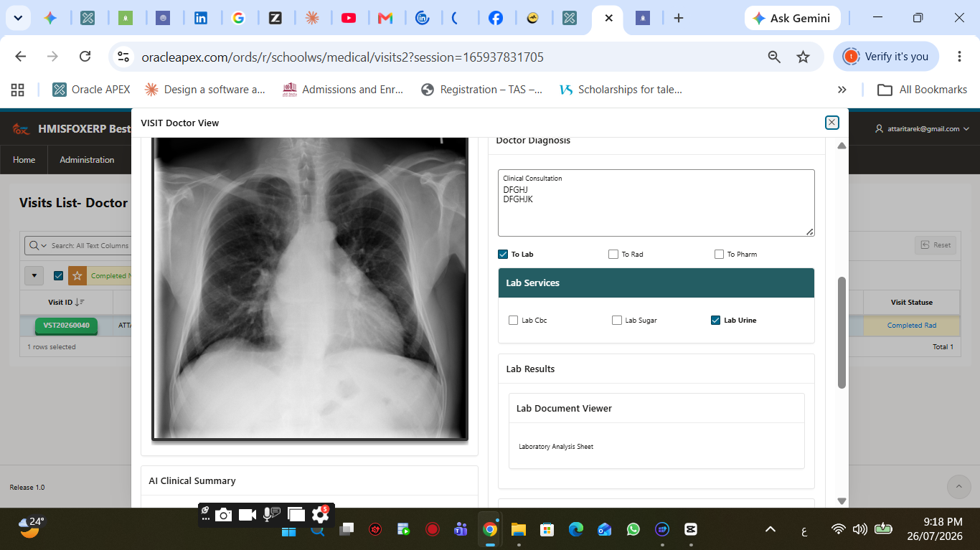Open File Explorer from the taskbar

[x=519, y=530]
